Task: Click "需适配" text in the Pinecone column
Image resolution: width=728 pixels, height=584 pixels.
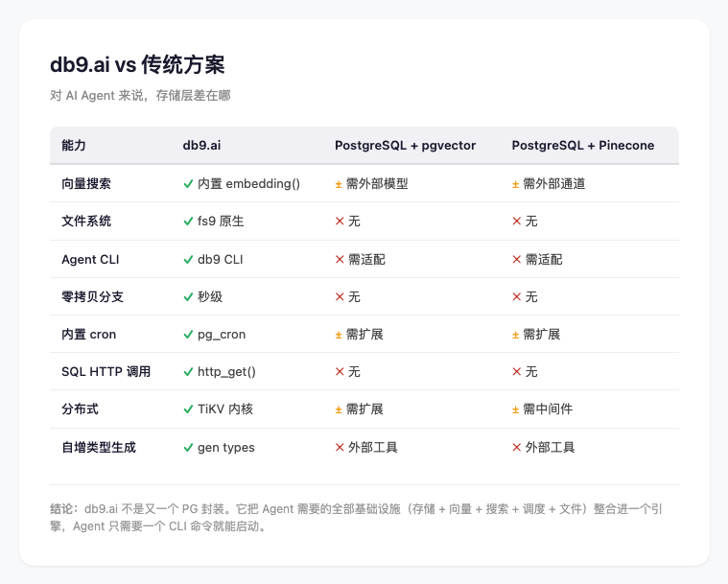Action: (x=544, y=260)
